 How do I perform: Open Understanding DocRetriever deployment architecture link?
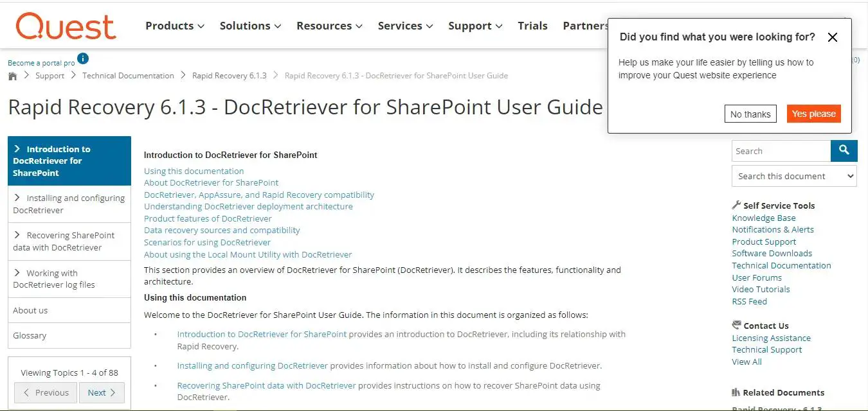point(248,206)
